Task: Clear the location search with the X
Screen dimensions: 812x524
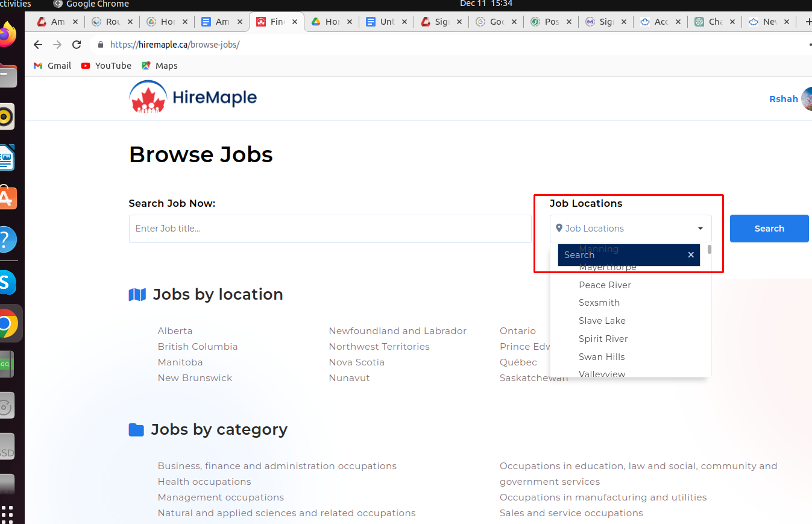Action: pyautogui.click(x=691, y=255)
